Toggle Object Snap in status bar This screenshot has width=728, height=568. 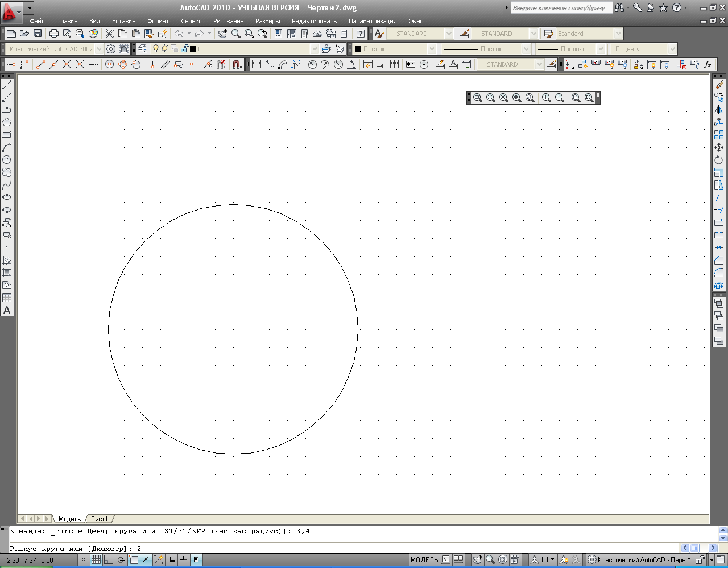134,560
